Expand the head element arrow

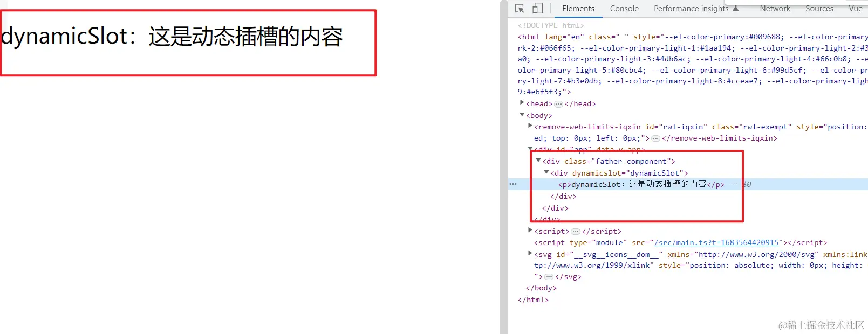(x=522, y=102)
